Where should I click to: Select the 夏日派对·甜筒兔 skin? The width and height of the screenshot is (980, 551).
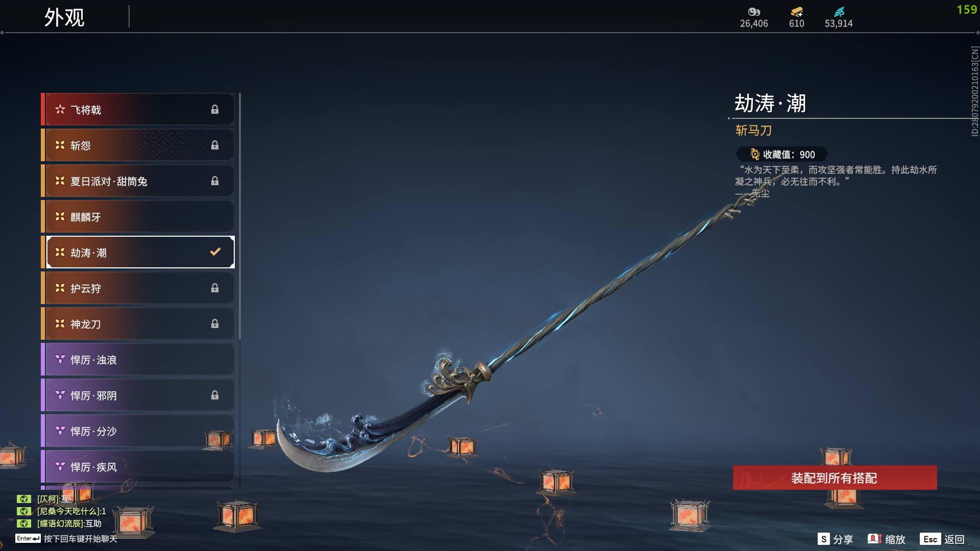tap(138, 181)
